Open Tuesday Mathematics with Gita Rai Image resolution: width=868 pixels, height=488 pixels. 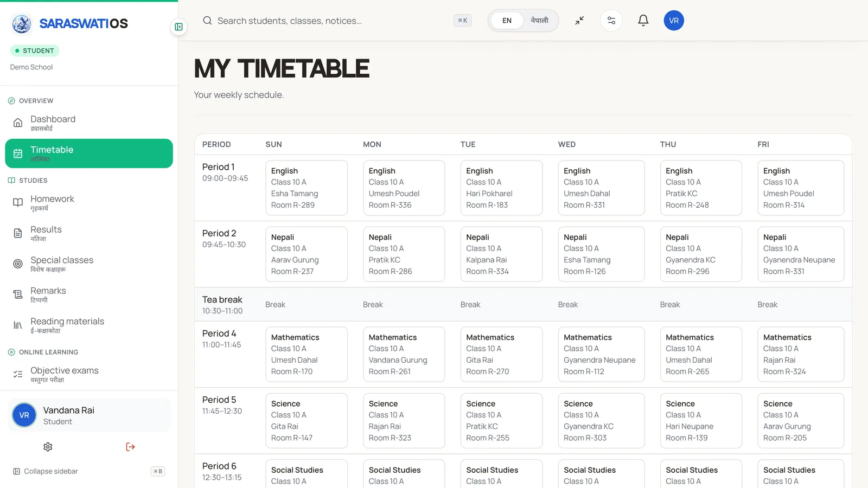pyautogui.click(x=501, y=354)
